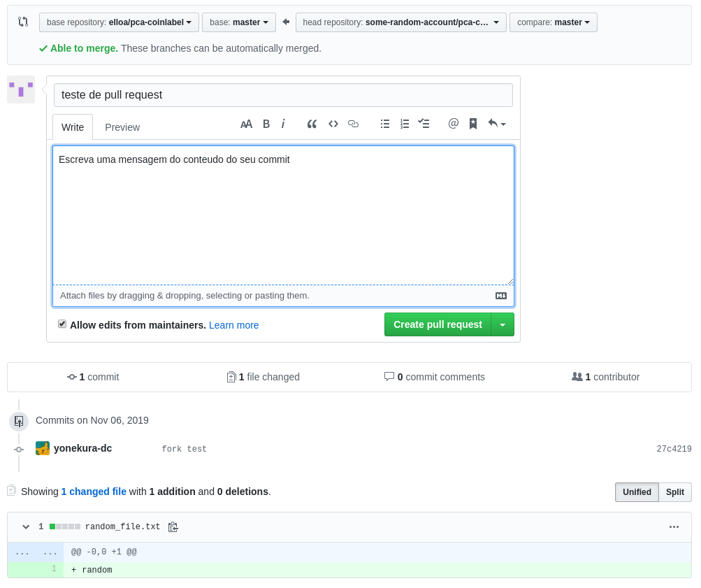
Task: Expand hidden diff lines with the dots
Action: (x=36, y=552)
